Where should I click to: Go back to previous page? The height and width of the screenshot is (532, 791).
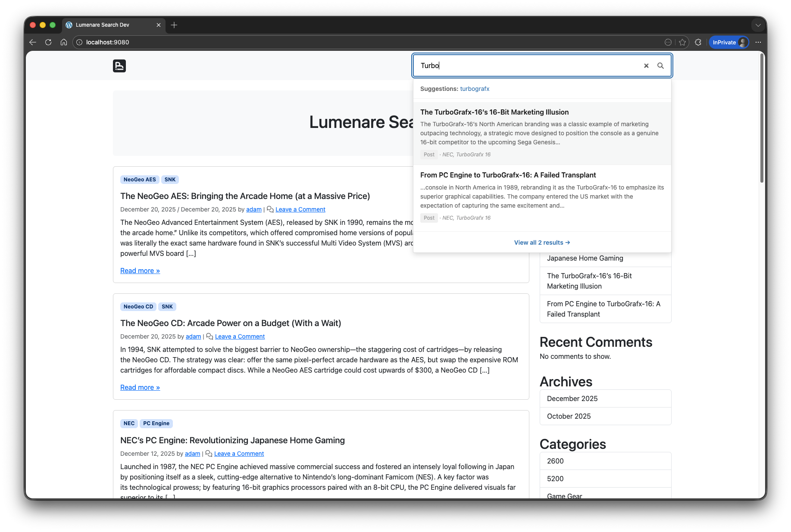coord(33,42)
